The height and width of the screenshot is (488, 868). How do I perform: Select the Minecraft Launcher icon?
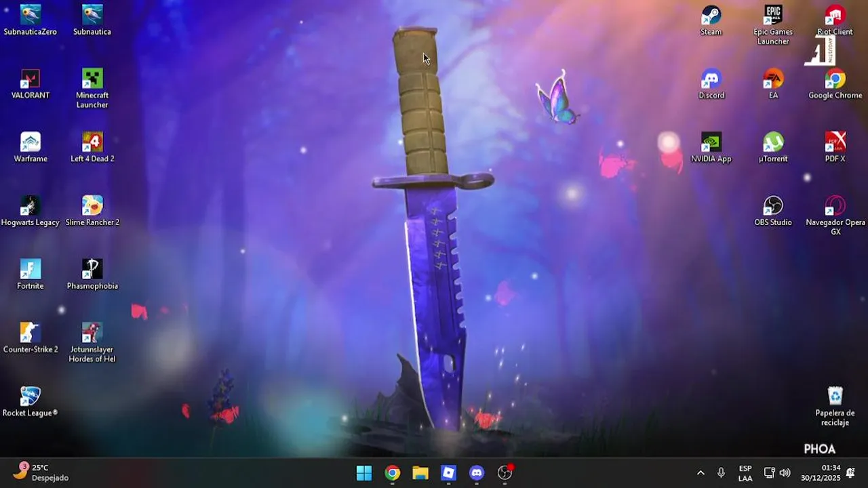click(x=92, y=88)
